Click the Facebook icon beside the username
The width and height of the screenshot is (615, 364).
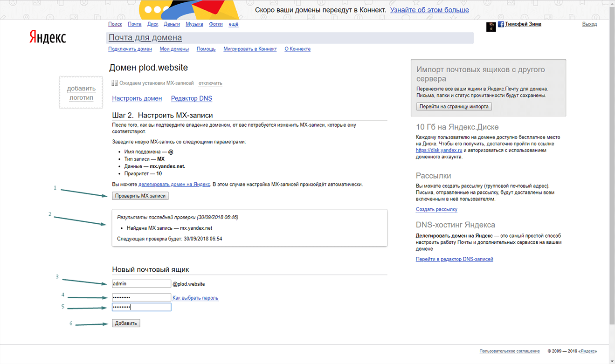[501, 24]
